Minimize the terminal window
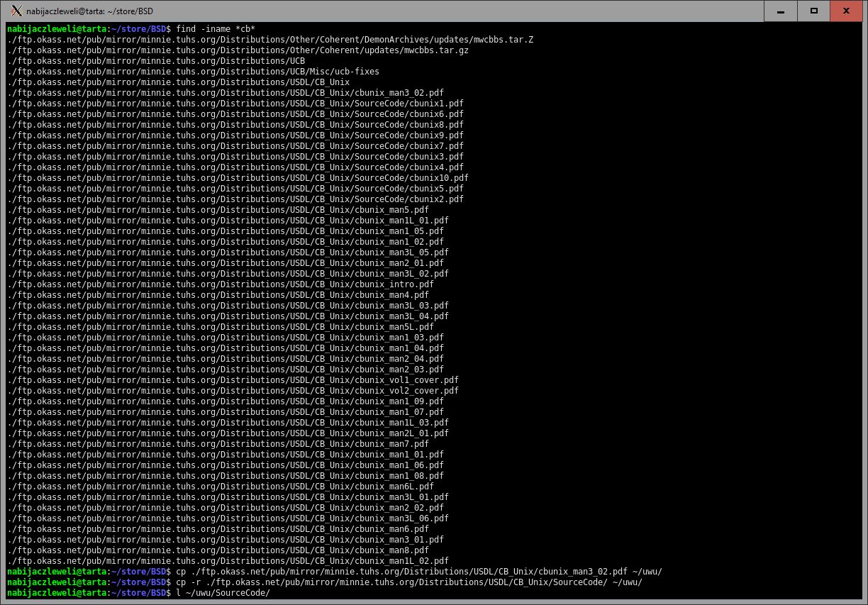 [781, 11]
